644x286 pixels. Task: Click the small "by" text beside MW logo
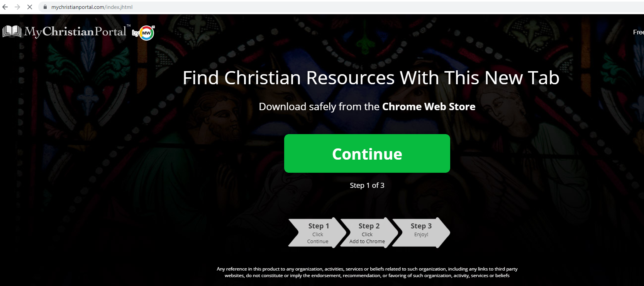pos(136,33)
